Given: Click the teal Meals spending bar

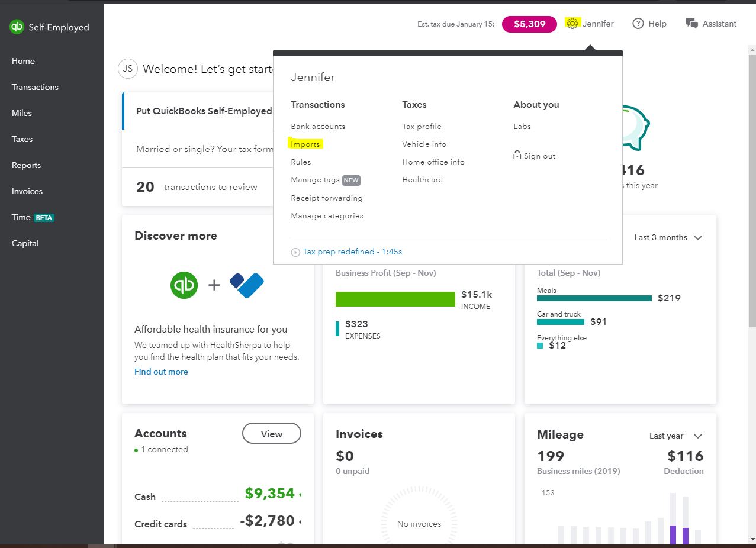Looking at the screenshot, I should (594, 298).
